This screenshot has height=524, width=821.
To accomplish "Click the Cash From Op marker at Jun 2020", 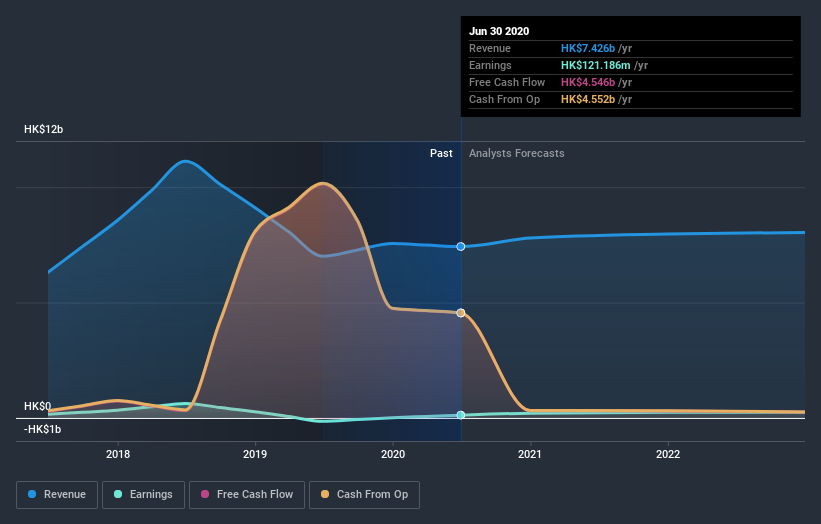I will coord(461,313).
